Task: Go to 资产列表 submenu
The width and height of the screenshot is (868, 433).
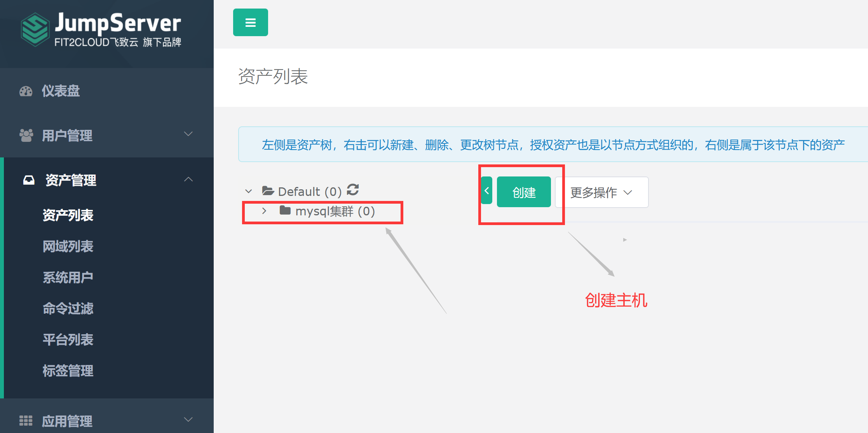Action: coord(68,215)
